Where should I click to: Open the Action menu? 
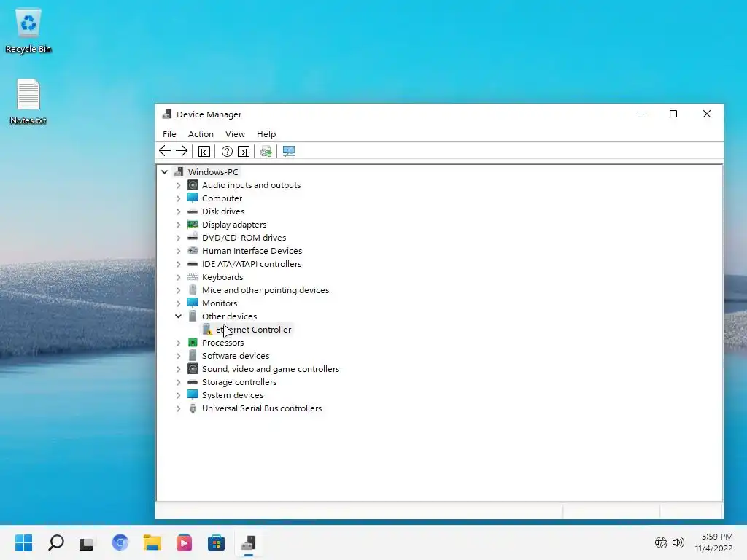coord(201,134)
